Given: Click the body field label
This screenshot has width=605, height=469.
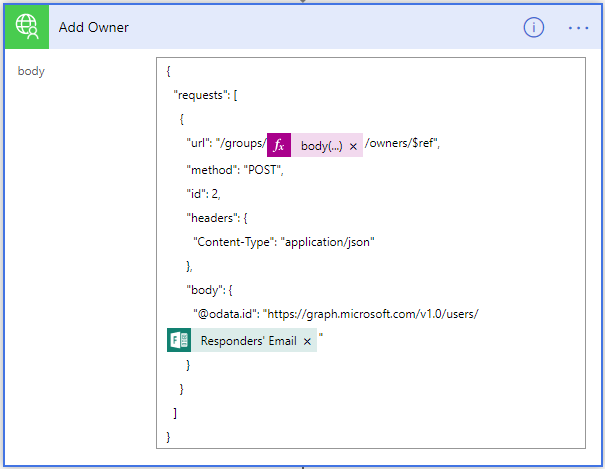Looking at the screenshot, I should (31, 71).
